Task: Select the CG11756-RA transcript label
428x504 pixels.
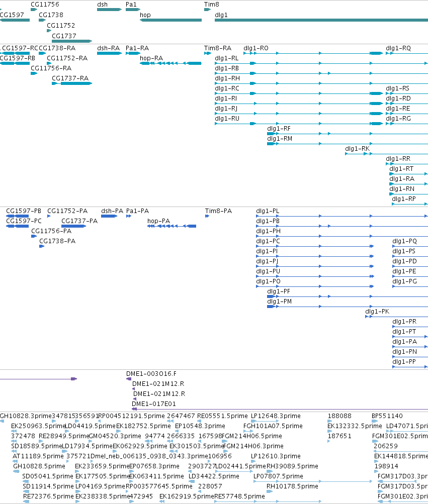Action: tap(51, 68)
